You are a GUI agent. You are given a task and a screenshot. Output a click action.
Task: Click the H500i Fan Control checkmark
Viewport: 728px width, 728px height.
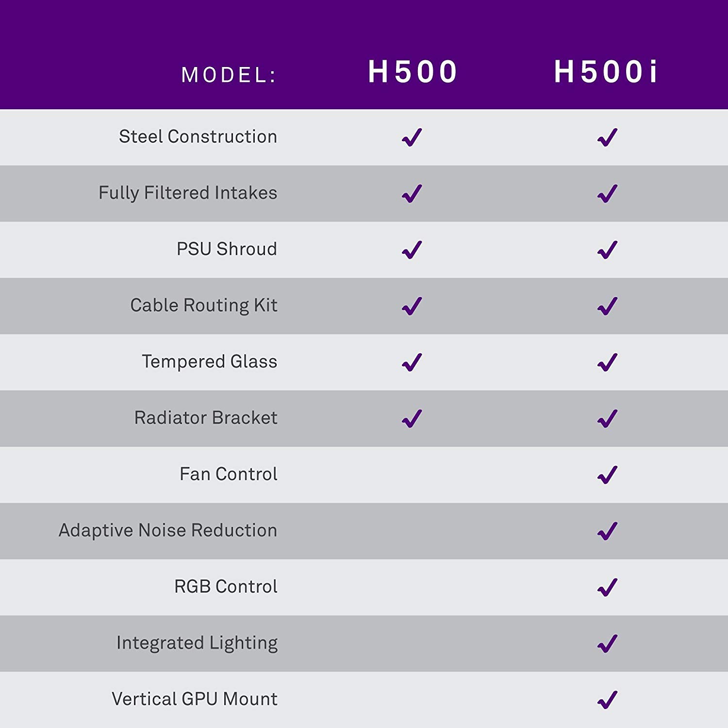point(607,475)
